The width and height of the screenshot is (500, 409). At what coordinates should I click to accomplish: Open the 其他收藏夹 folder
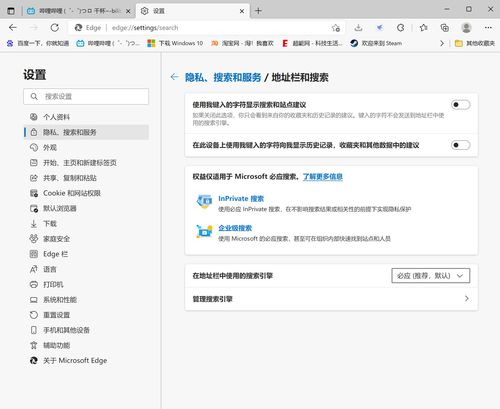coord(475,43)
